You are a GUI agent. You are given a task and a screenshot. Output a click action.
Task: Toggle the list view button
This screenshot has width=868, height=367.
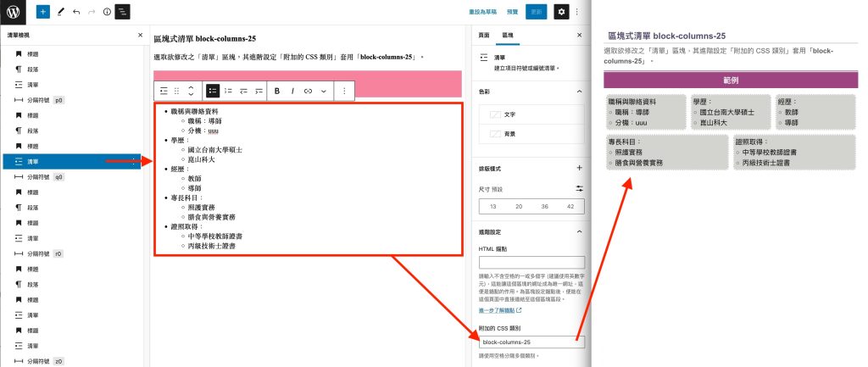point(122,12)
